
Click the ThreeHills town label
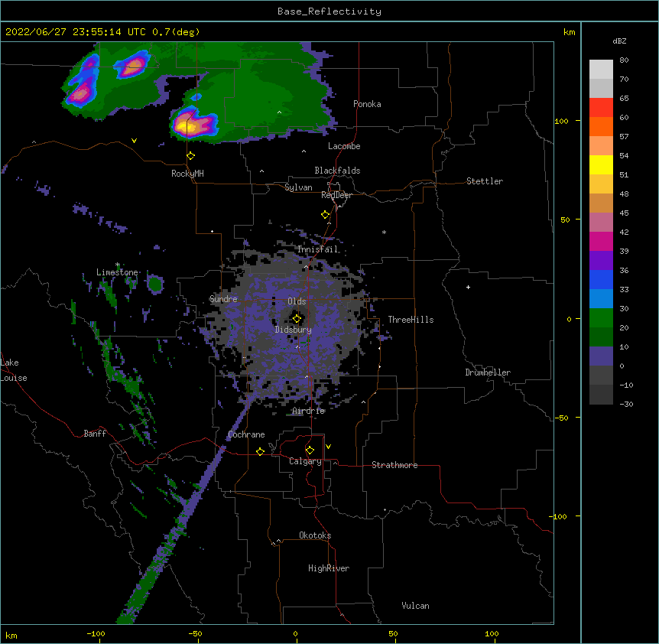coord(411,320)
